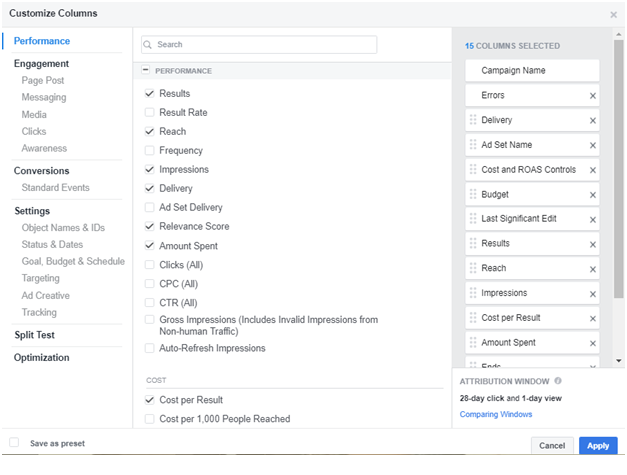This screenshot has height=475, width=627.
Task: Grab the drag handle of Ad Set Name
Action: (x=473, y=144)
